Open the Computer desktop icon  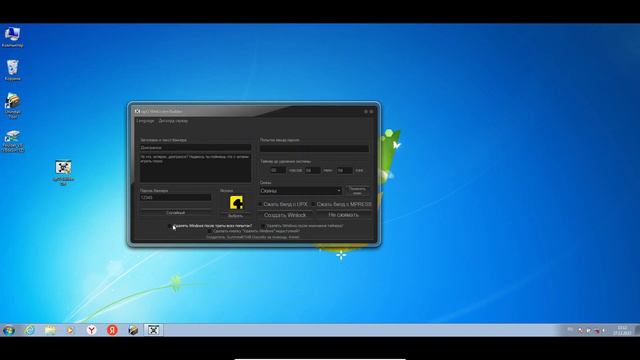point(12,37)
